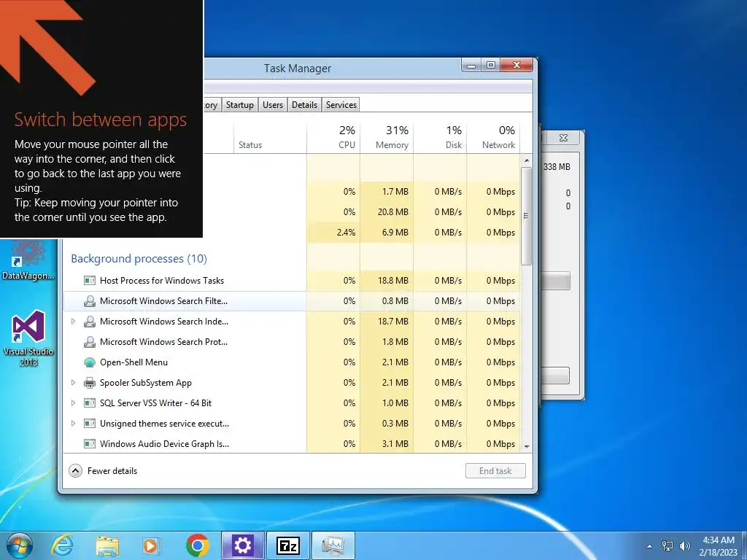This screenshot has width=747, height=560.
Task: Open the volume speaker tray icon
Action: (685, 546)
